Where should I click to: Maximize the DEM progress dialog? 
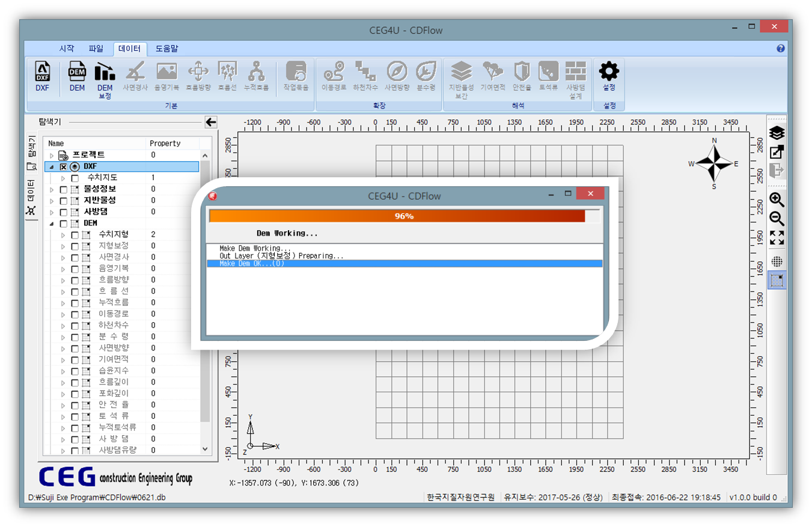point(567,193)
